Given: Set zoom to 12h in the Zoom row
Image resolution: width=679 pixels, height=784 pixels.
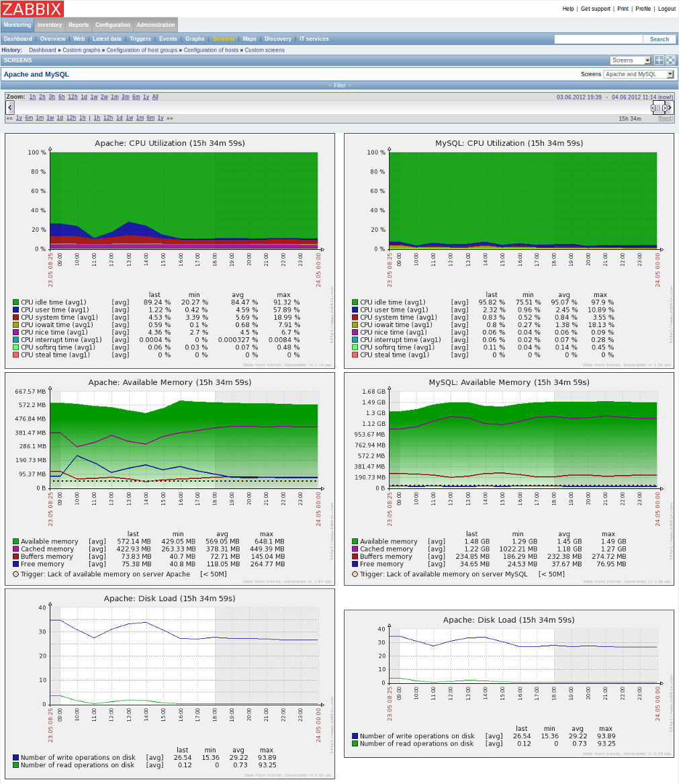Looking at the screenshot, I should click(x=72, y=97).
